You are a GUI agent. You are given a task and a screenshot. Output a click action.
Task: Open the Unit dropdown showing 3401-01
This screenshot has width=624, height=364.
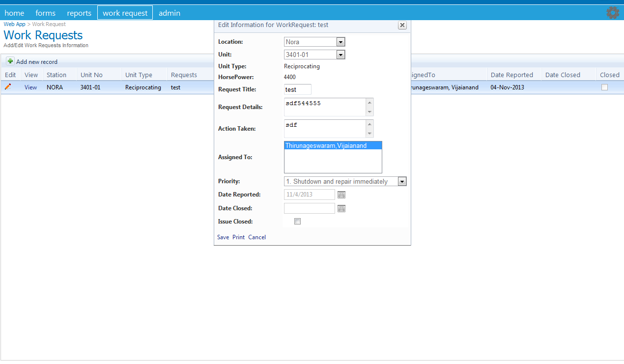[314, 55]
